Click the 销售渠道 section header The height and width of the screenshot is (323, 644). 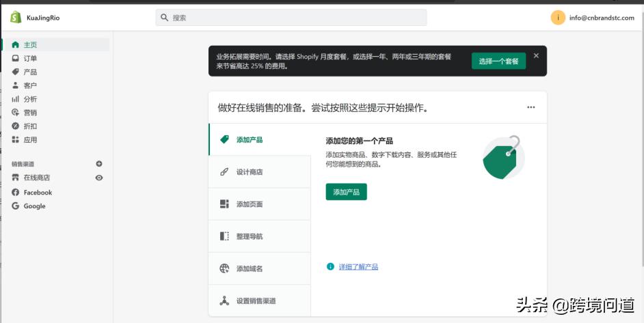click(x=23, y=164)
